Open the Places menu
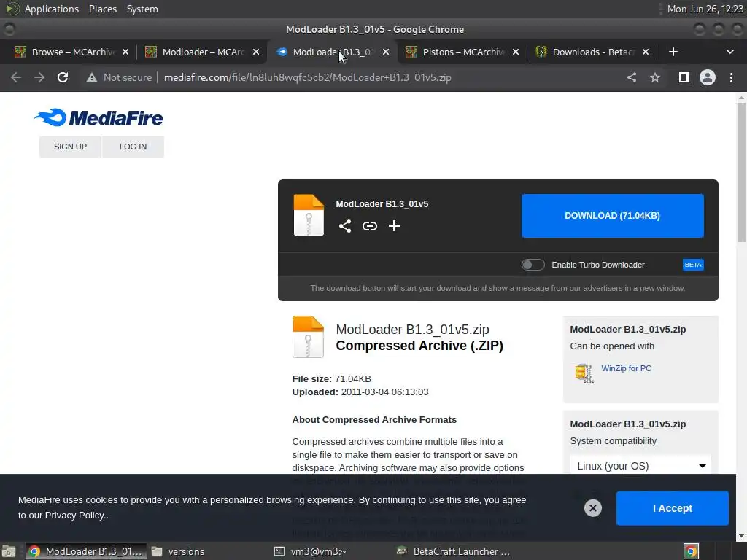This screenshot has height=560, width=747. [102, 9]
